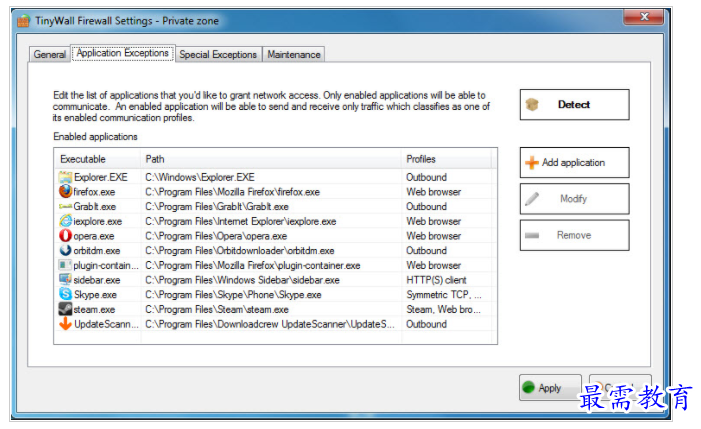701x429 pixels.
Task: Click the Add application button
Action: click(x=574, y=163)
